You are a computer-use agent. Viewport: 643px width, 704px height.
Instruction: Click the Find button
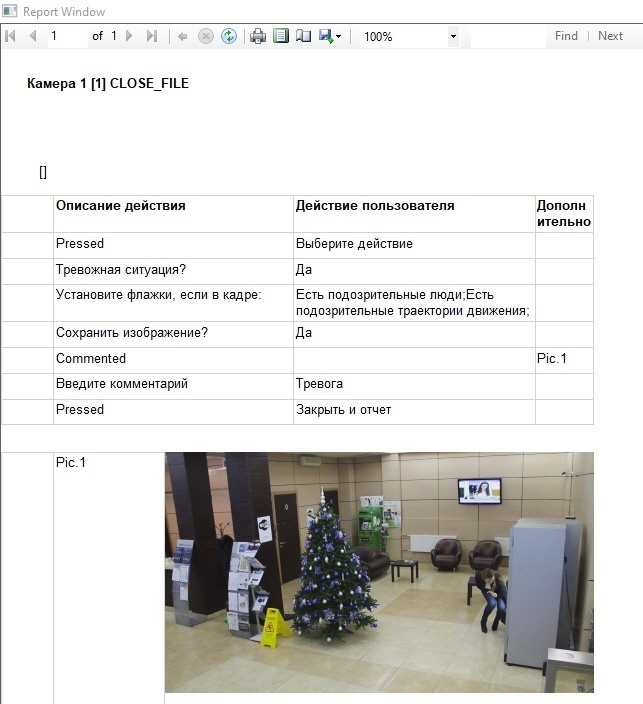pos(566,36)
